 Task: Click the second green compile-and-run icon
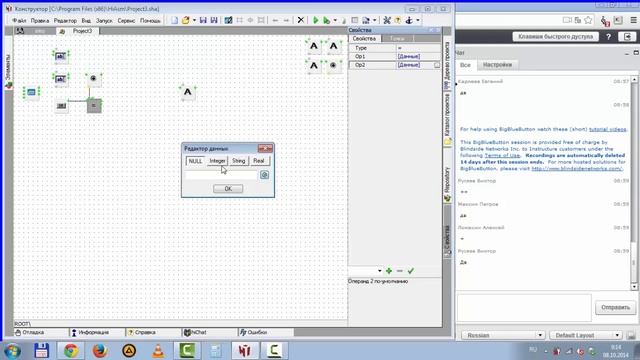coord(326,20)
